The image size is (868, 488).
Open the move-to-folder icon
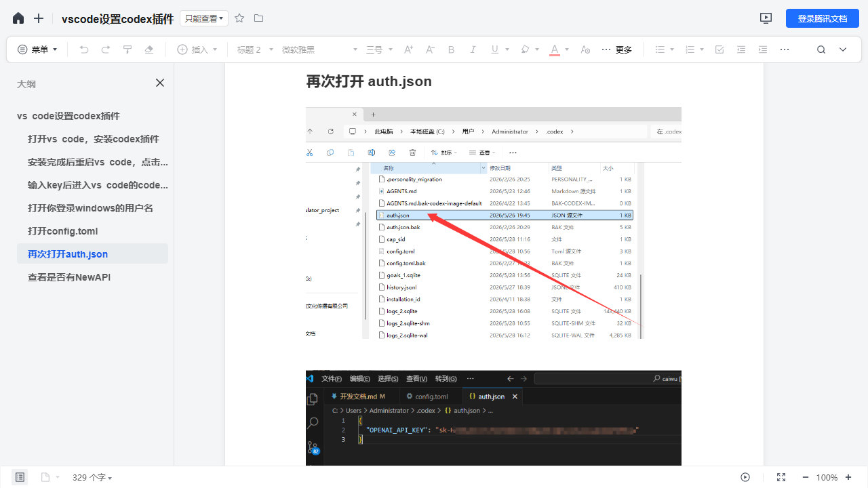258,18
